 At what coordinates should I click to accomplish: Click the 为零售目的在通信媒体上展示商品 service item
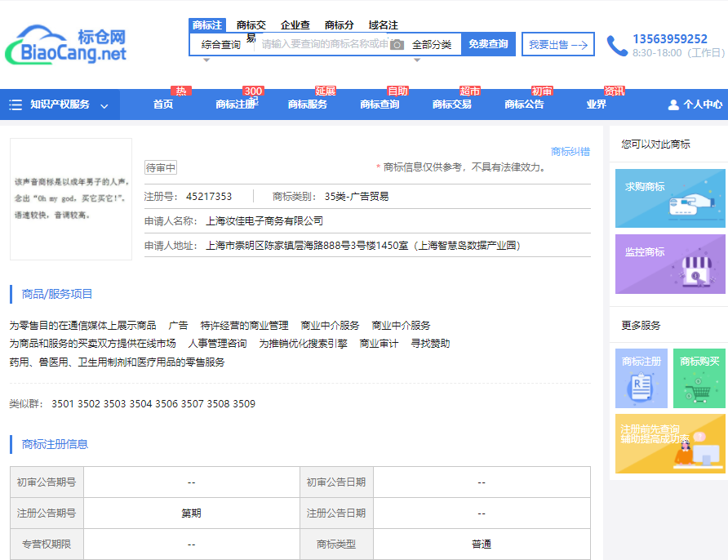[82, 326]
